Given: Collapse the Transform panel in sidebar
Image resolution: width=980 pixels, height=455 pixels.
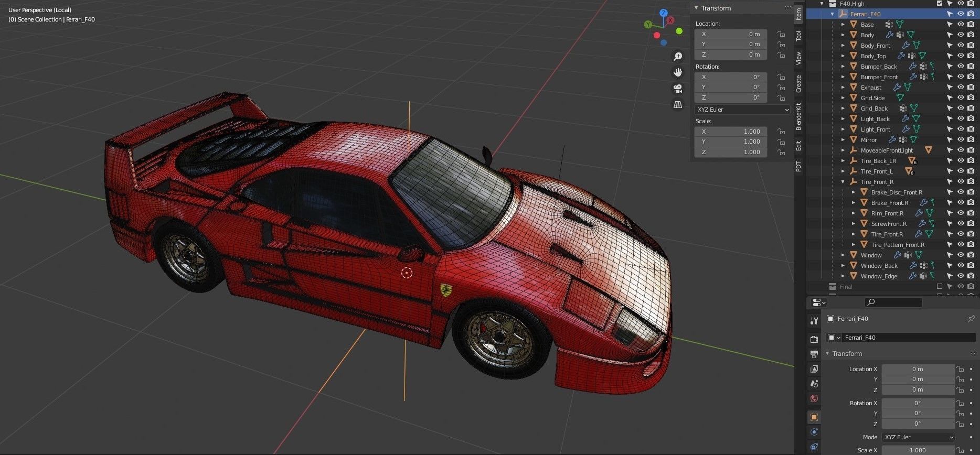Looking at the screenshot, I should pyautogui.click(x=696, y=8).
